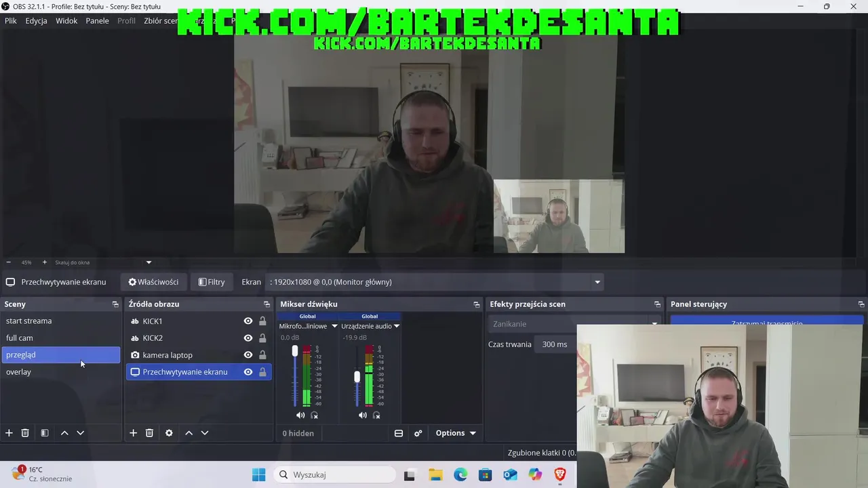Add a new source in Źródła obrazu
This screenshot has width=868, height=488.
[133, 433]
